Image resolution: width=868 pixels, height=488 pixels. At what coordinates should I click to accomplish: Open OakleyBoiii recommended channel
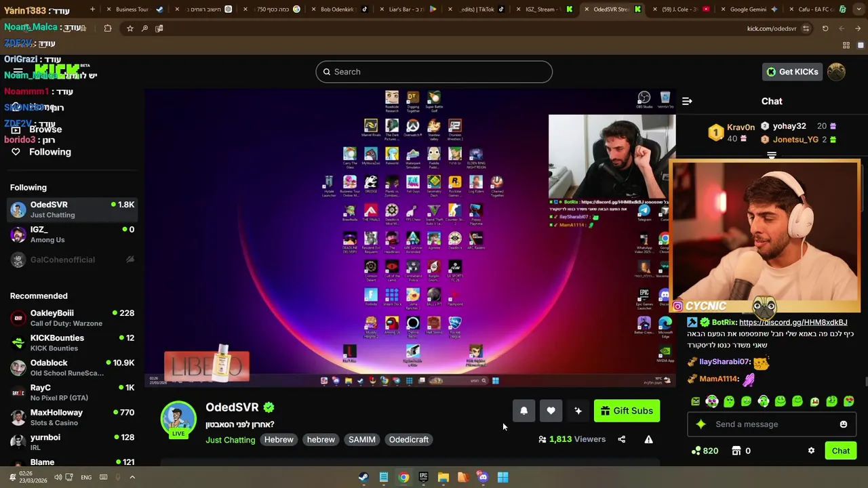73,318
